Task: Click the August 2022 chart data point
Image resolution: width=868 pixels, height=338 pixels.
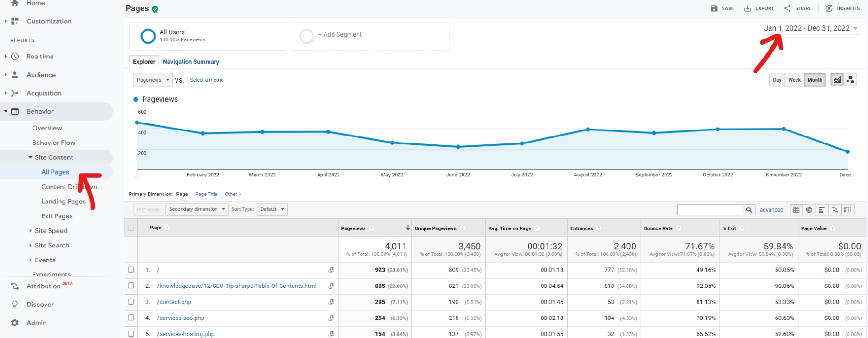Action: click(x=588, y=130)
